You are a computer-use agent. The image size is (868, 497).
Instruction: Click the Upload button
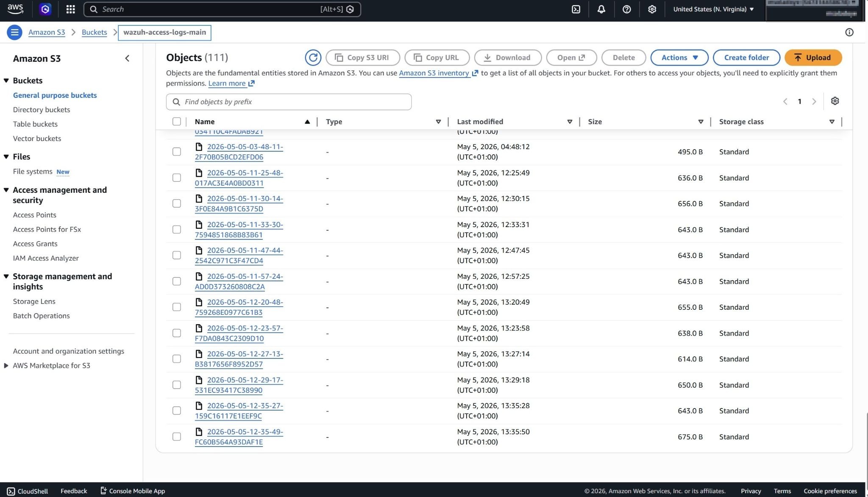(x=813, y=58)
